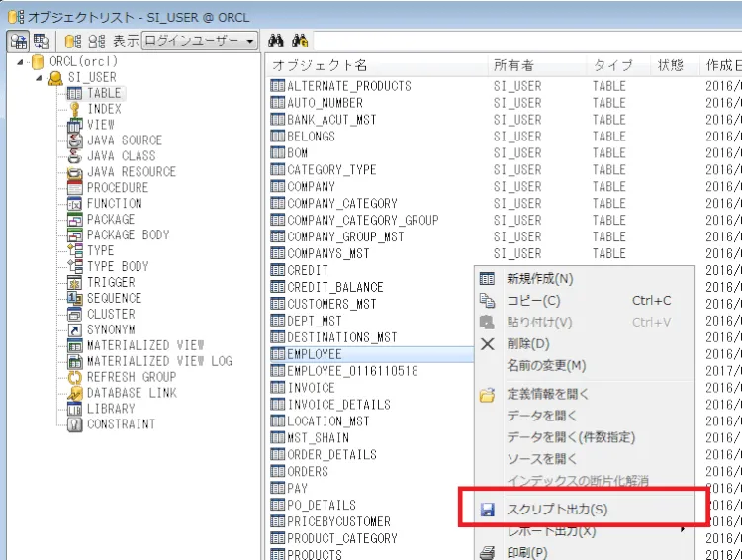Select the JAVA CLASS icon
Viewport: 742px width, 560px height.
(74, 156)
